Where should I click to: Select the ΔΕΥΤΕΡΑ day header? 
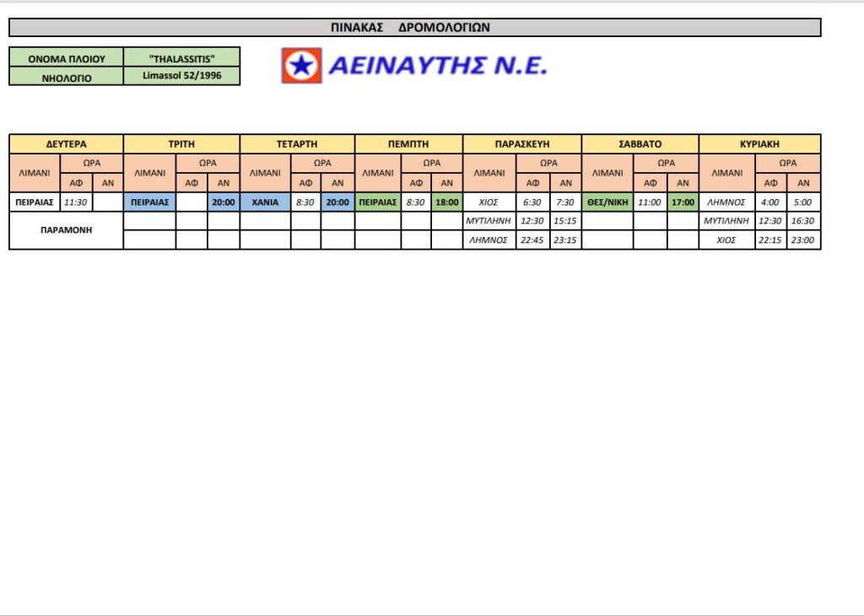click(x=66, y=144)
